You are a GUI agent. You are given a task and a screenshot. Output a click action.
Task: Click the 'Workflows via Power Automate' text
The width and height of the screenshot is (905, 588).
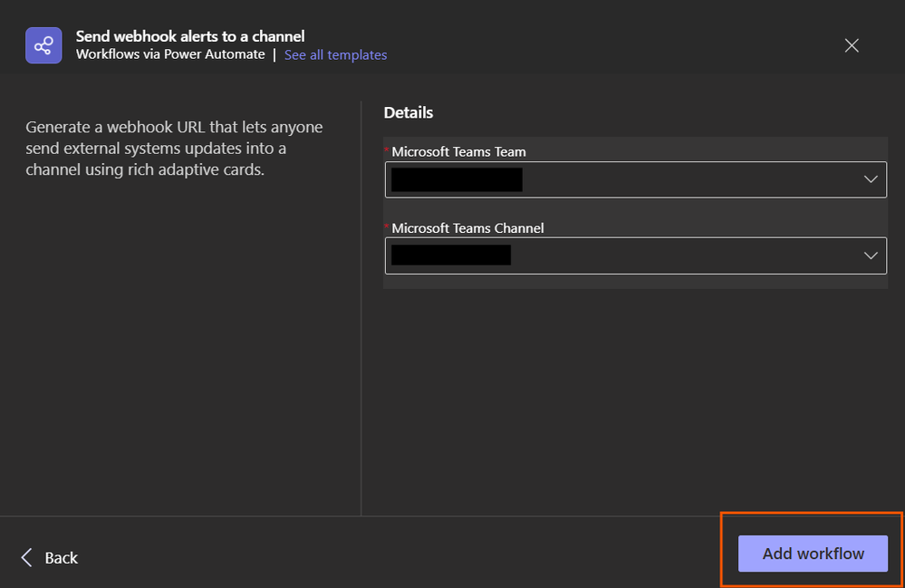click(170, 54)
